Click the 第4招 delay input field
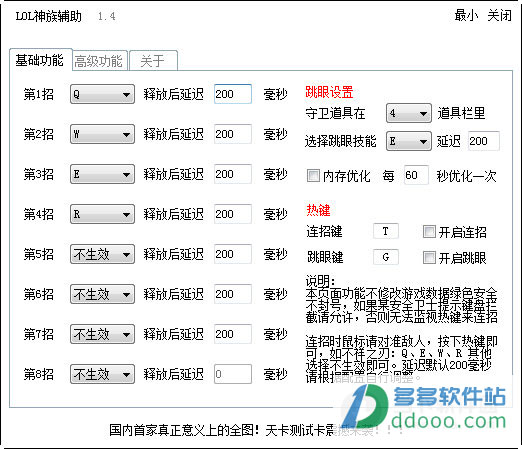Screen dimensions: 522x449 click(233, 214)
